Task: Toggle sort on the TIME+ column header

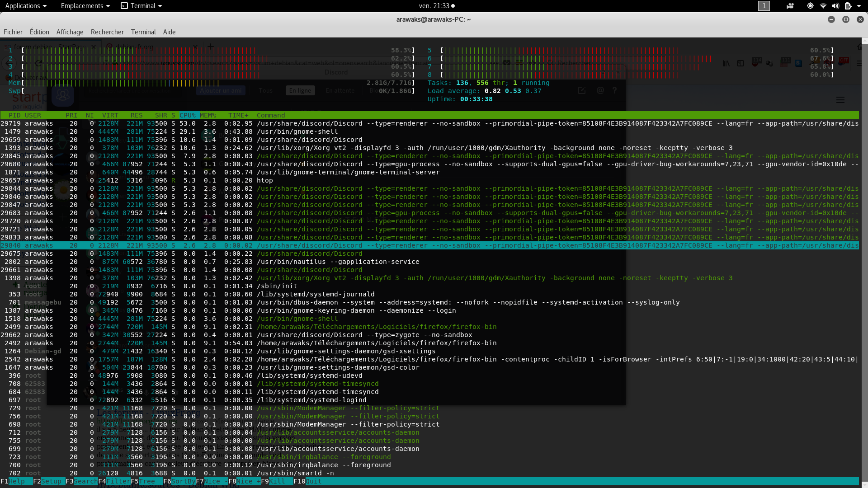Action: tap(238, 115)
